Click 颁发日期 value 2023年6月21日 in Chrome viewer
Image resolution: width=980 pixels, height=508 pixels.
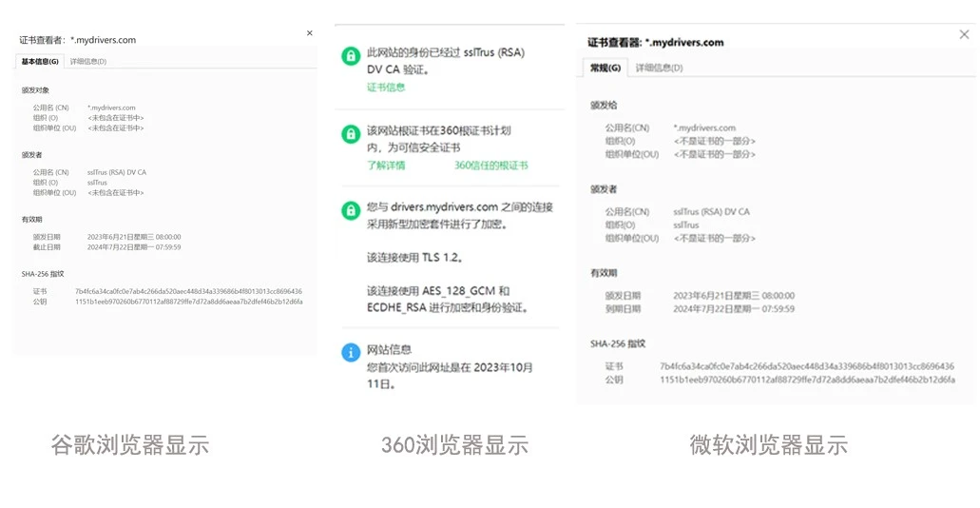tap(134, 237)
